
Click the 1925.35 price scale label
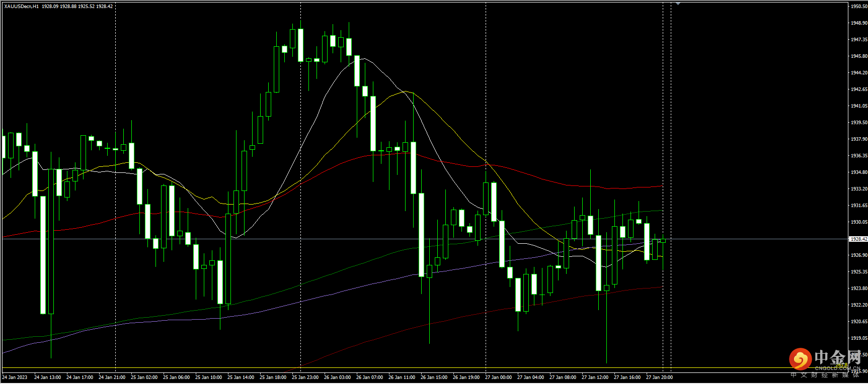pyautogui.click(x=859, y=272)
